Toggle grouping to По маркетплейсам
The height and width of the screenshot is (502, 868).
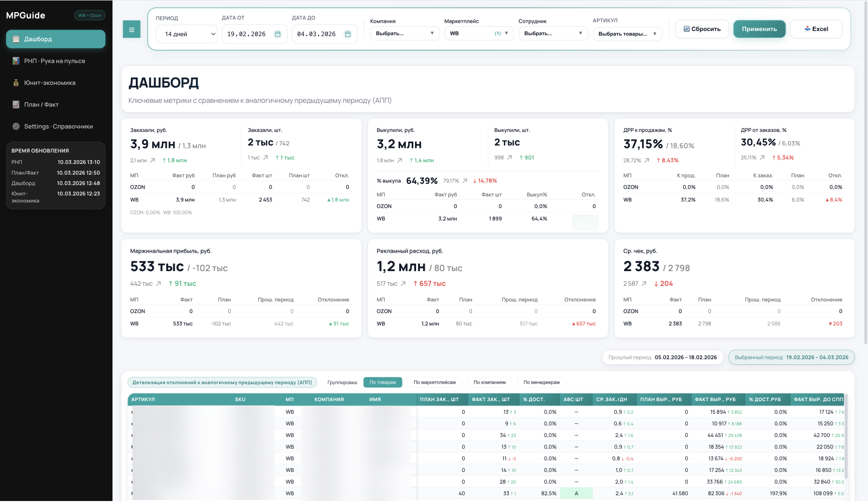point(434,382)
